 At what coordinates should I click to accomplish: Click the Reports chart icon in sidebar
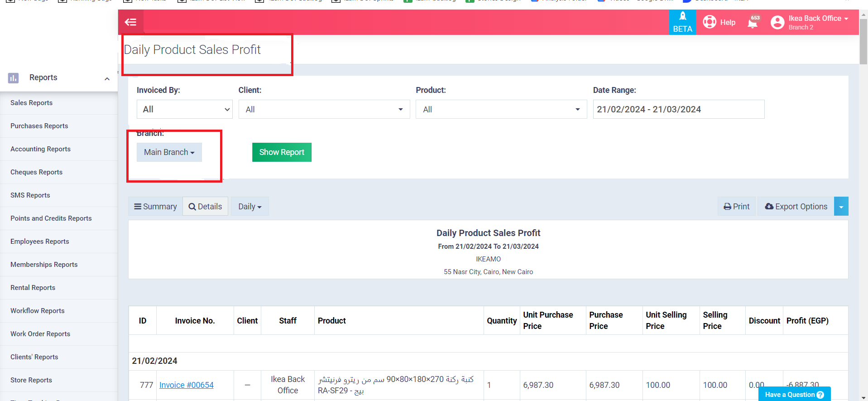tap(13, 78)
